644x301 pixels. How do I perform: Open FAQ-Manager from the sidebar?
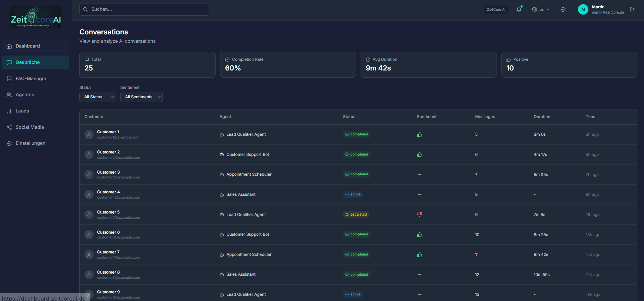(31, 78)
